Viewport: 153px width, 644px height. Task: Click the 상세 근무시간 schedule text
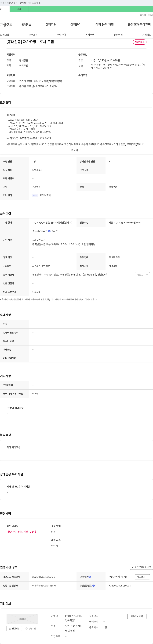64,244
